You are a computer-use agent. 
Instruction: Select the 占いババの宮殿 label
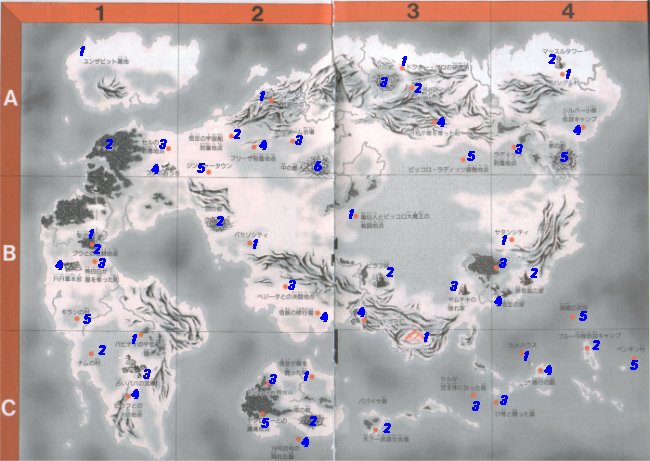136,384
